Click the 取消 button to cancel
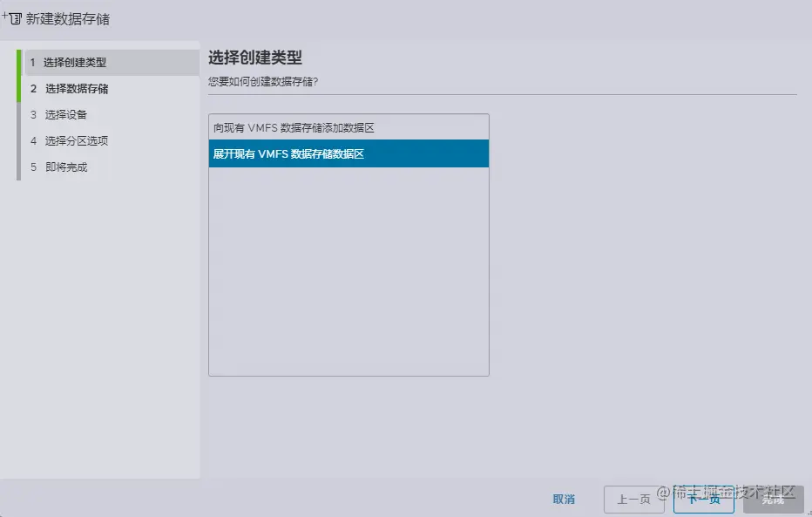Viewport: 812px width, 517px height. pyautogui.click(x=564, y=500)
